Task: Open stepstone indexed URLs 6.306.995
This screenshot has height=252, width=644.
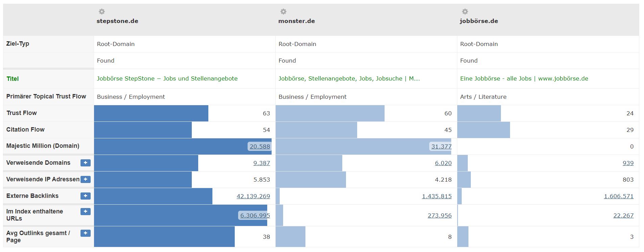Action: pos(255,215)
